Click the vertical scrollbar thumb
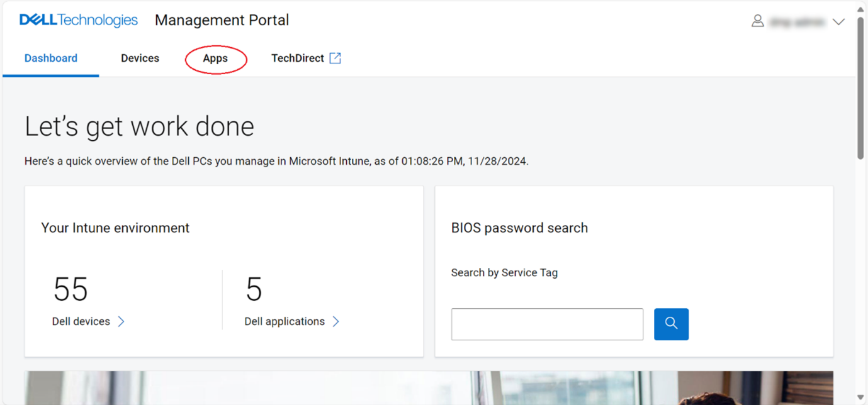This screenshot has height=405, width=868. 860,88
